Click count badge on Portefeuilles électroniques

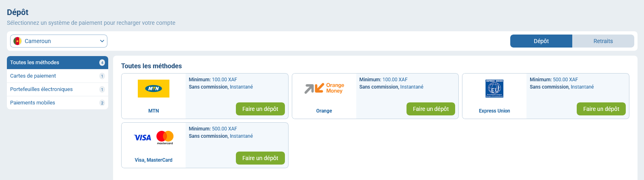(x=102, y=89)
